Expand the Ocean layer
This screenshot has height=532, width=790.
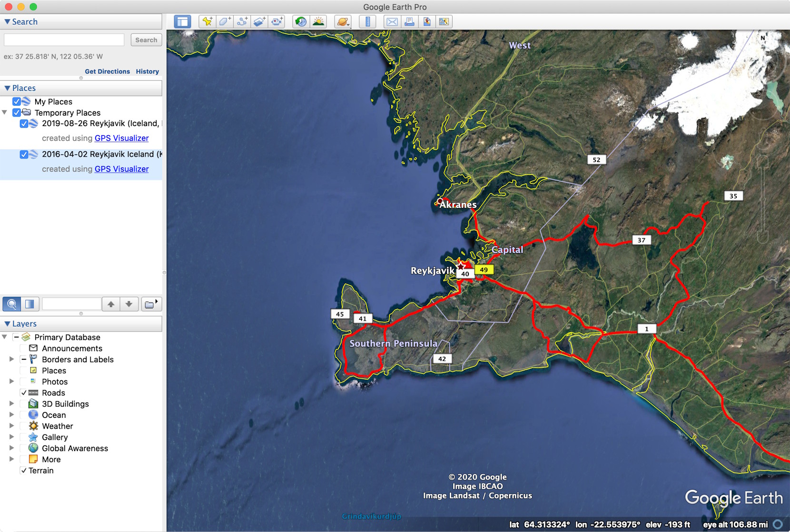click(12, 414)
